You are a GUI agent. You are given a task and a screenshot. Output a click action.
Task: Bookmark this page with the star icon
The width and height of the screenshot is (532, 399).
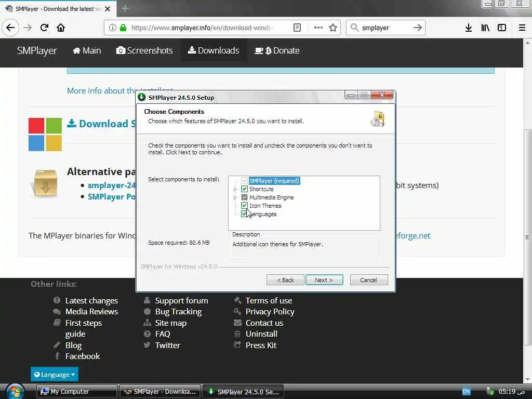333,28
